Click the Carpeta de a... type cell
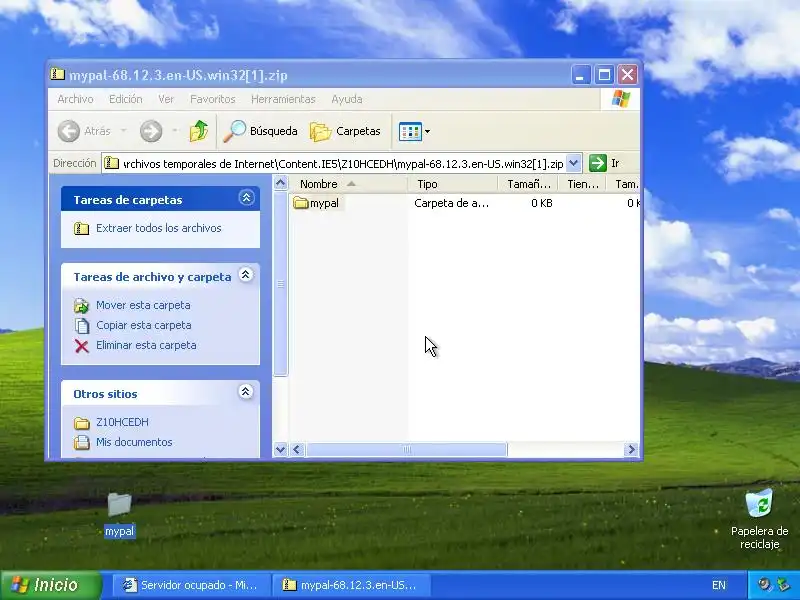The width and height of the screenshot is (800, 600). [452, 203]
